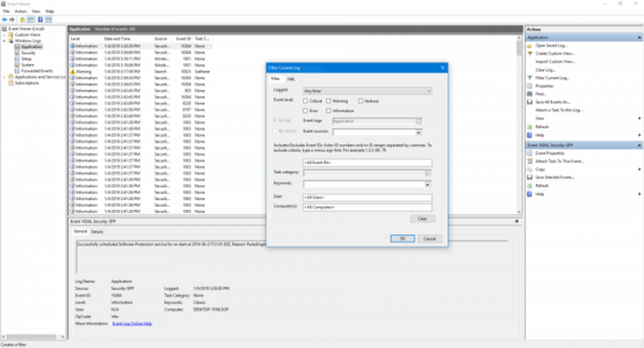Open the Task category dropdown

(428, 173)
